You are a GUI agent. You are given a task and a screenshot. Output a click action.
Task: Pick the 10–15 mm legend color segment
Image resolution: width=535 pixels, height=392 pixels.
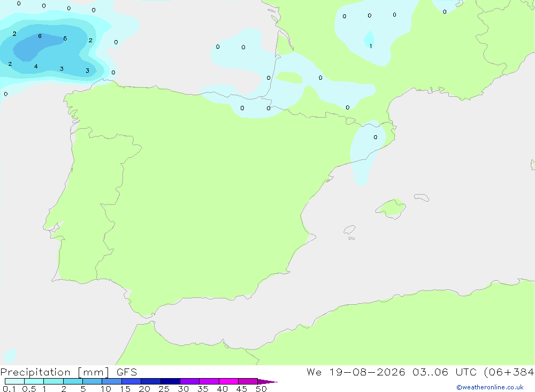[x=112, y=381]
